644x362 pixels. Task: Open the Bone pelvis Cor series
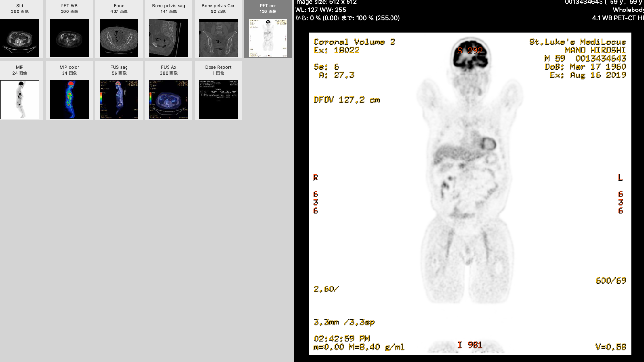[x=218, y=38]
